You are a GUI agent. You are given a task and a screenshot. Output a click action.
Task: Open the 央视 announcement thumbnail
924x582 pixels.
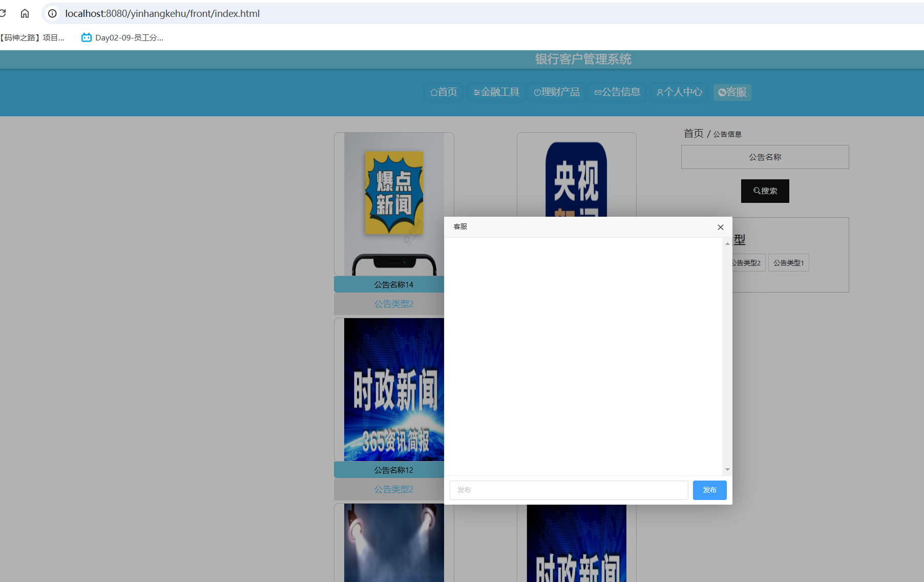(576, 175)
